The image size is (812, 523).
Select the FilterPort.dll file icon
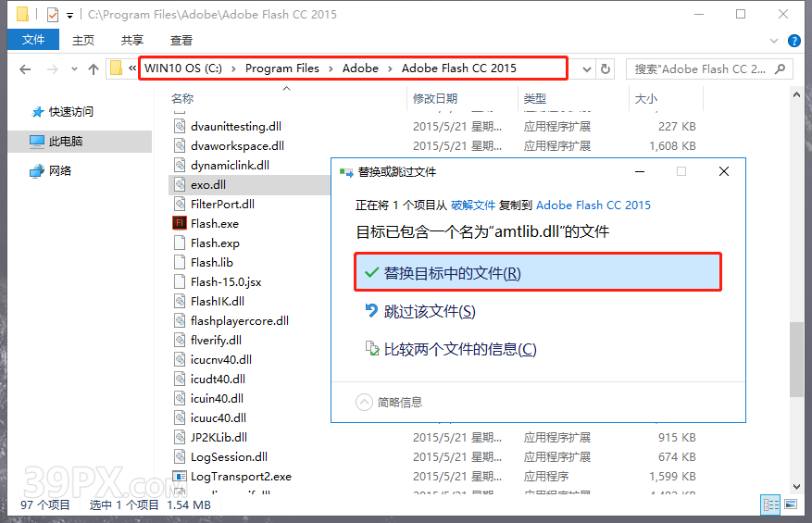coord(180,204)
